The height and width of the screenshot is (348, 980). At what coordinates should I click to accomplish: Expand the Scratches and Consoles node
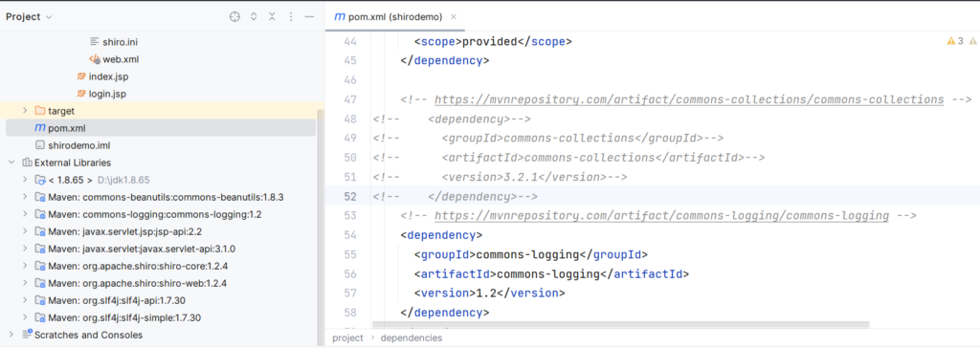[x=11, y=335]
